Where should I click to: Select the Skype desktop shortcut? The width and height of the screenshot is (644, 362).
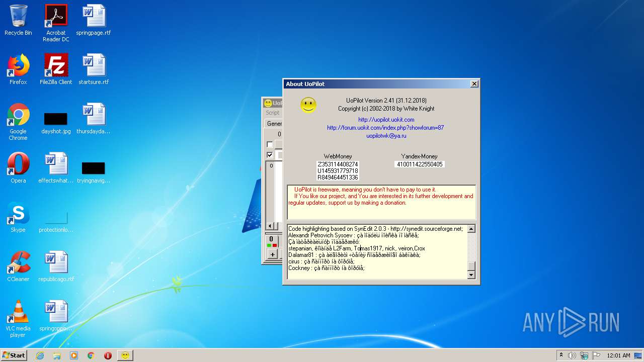18,217
